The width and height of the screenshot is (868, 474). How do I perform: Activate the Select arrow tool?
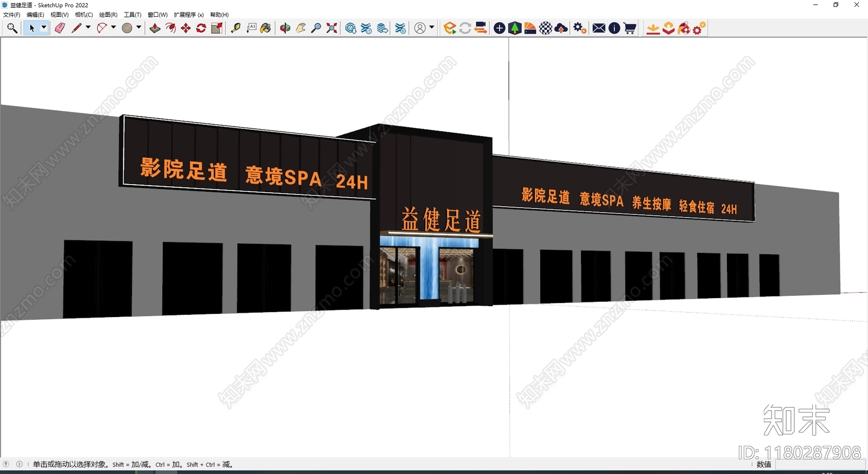tap(31, 28)
